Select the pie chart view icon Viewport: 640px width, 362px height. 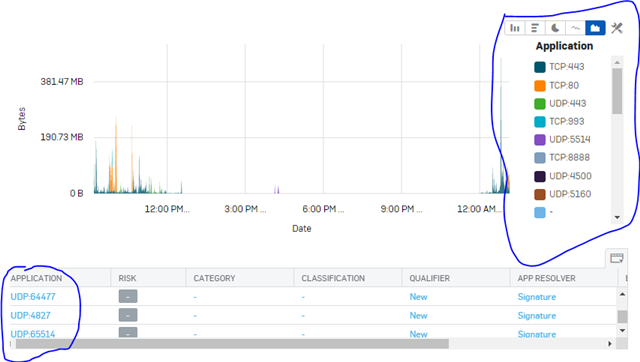[x=555, y=28]
